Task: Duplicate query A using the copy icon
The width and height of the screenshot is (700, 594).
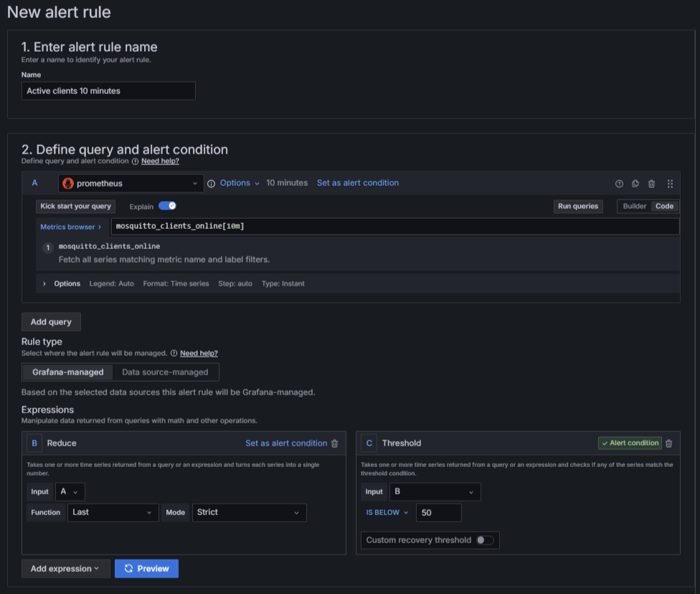Action: pos(635,184)
